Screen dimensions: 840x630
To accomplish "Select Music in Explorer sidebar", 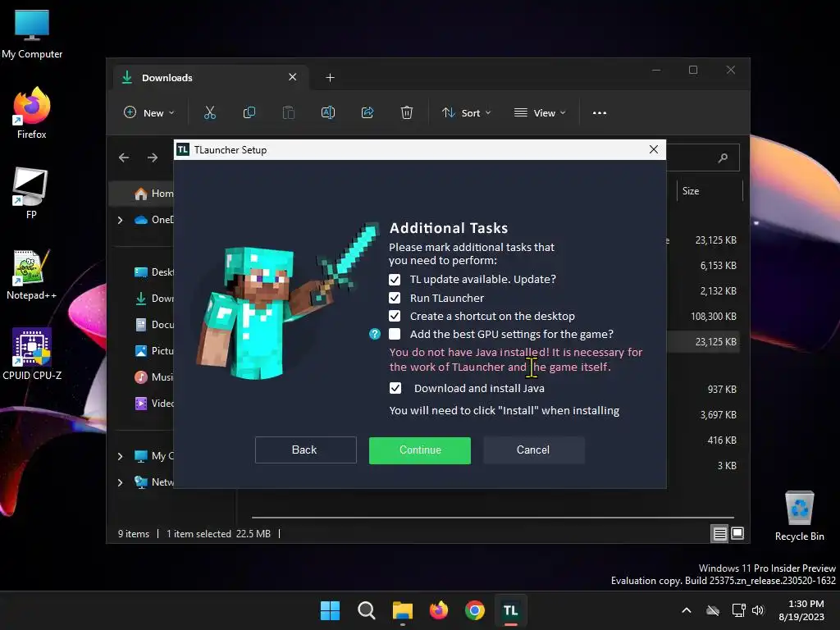I will (153, 377).
